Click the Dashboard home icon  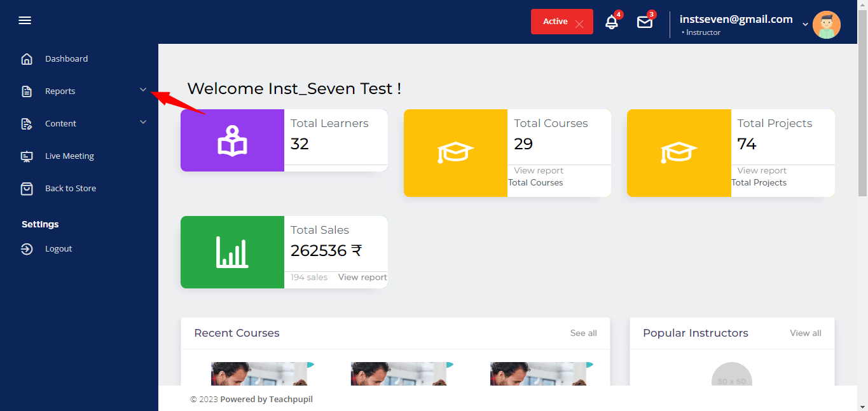pos(27,59)
